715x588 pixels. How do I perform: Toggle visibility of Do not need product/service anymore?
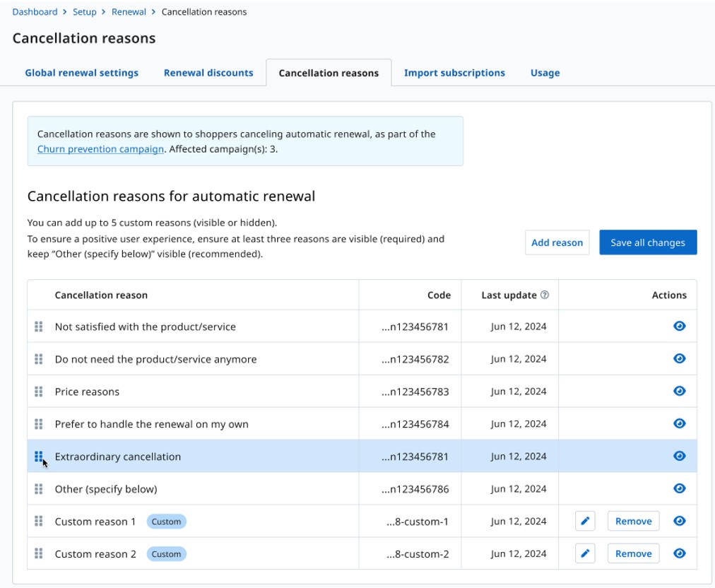point(680,358)
